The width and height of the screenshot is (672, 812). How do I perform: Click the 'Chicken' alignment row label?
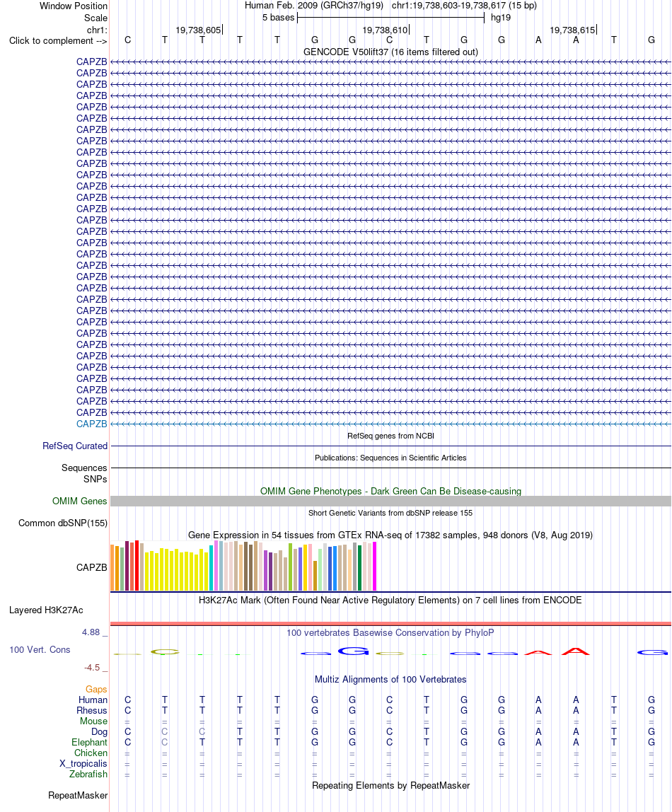pos(91,753)
